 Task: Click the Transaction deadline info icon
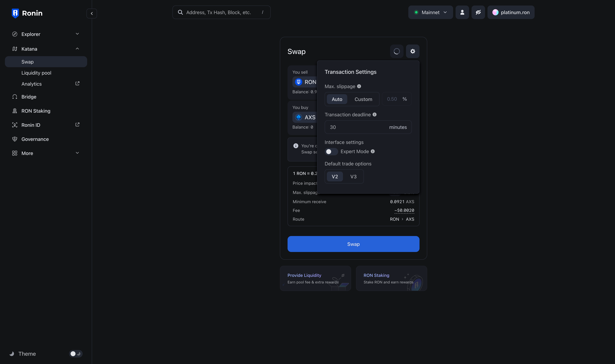coord(374,114)
